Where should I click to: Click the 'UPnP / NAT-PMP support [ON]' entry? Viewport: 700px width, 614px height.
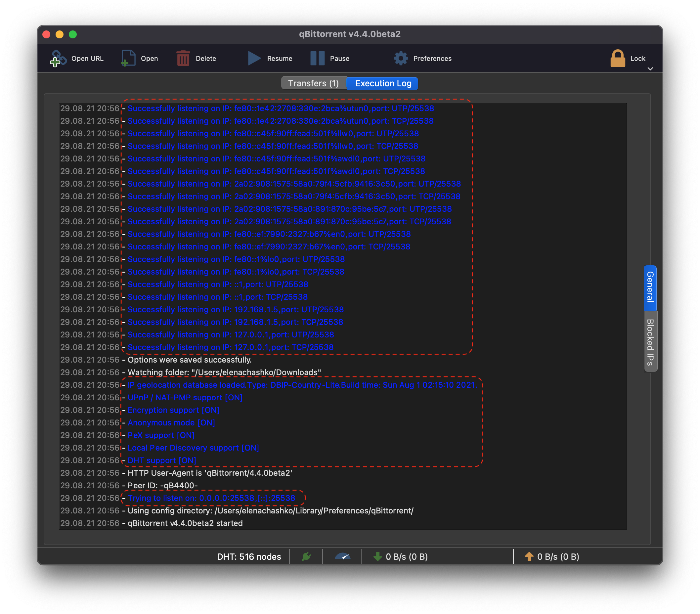coord(185,398)
